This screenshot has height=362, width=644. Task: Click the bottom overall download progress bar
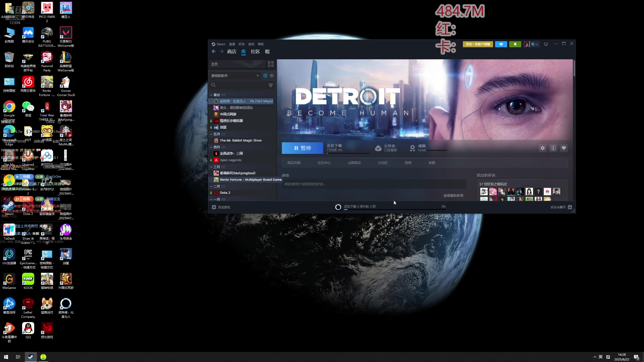tap(395, 209)
